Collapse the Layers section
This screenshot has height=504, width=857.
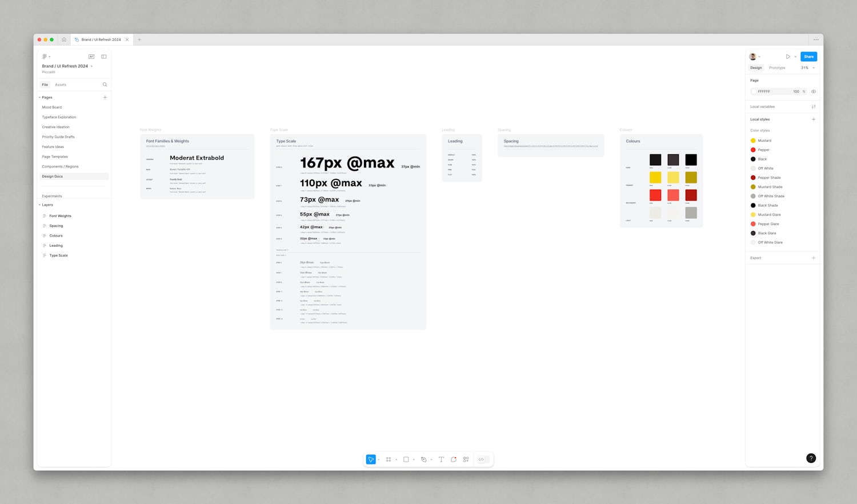(x=40, y=205)
